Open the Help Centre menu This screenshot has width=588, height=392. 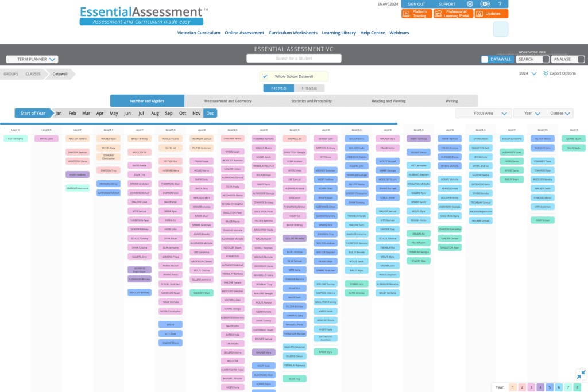pos(372,33)
